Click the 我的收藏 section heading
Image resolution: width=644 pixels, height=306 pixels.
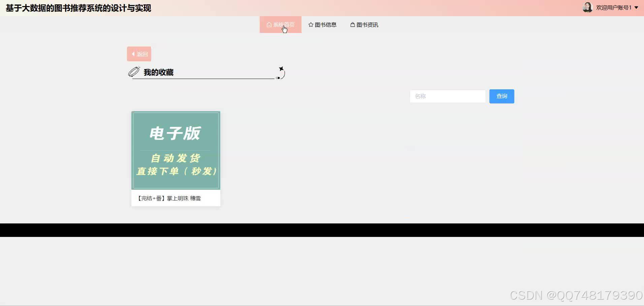tap(158, 72)
